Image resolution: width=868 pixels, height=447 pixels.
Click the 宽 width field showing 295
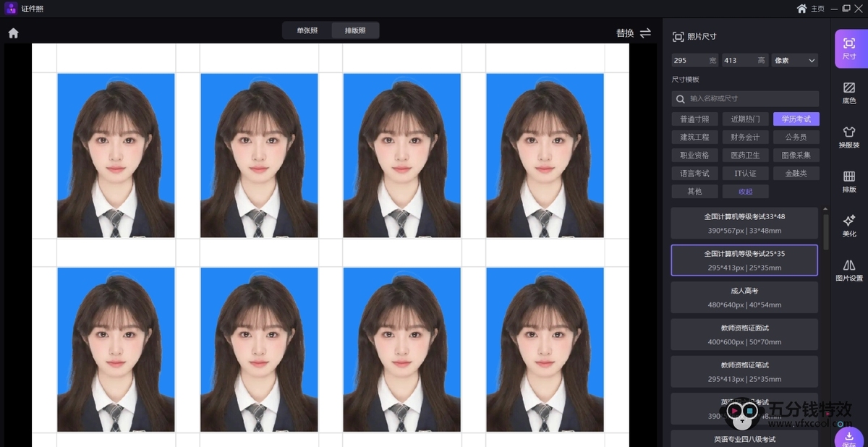tap(695, 60)
